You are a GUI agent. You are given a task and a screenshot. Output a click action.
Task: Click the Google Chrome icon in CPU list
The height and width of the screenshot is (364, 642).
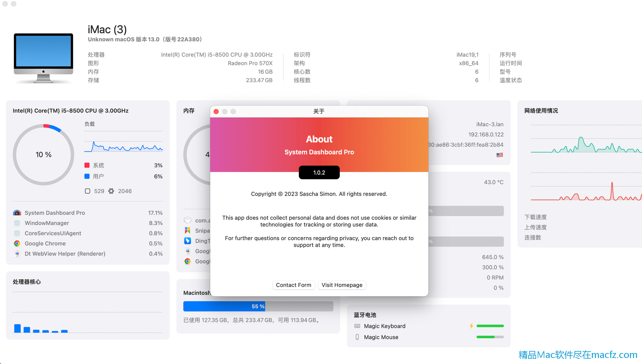17,243
